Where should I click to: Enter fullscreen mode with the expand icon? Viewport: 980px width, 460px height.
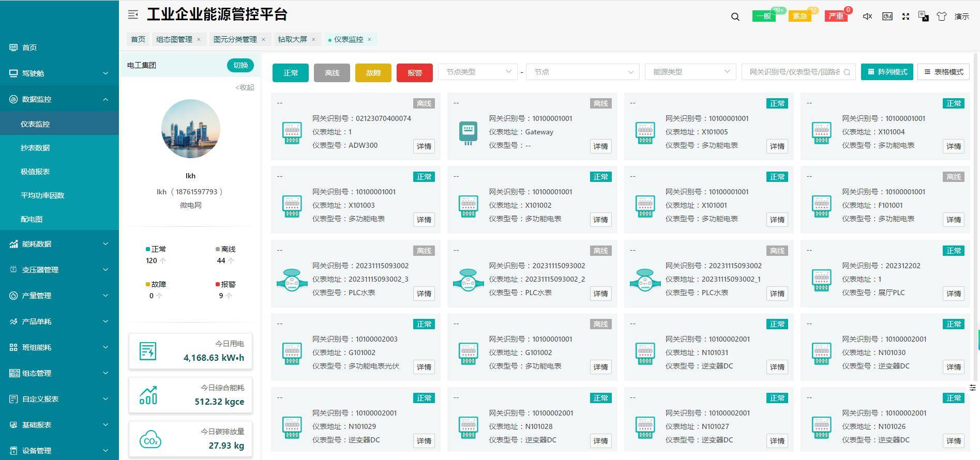point(906,17)
